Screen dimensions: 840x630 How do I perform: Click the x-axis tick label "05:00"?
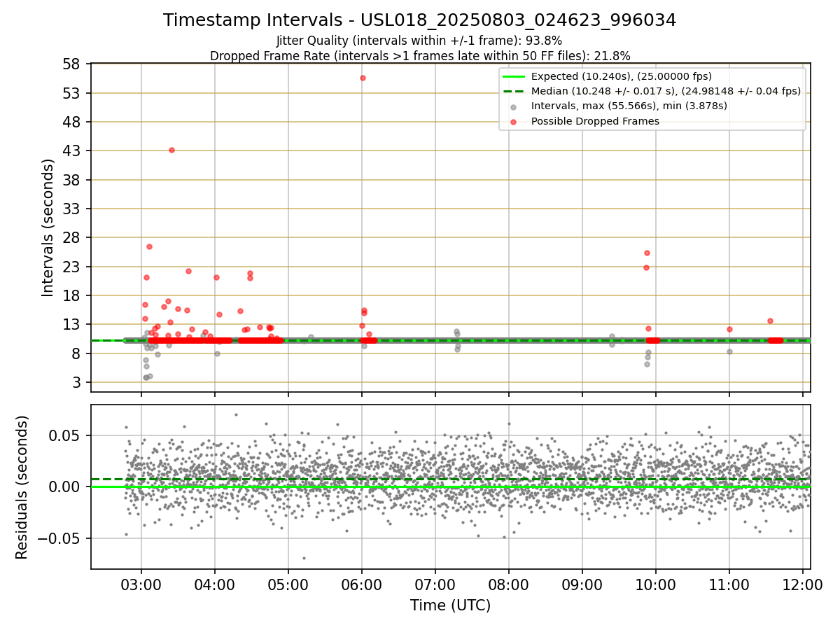click(288, 584)
